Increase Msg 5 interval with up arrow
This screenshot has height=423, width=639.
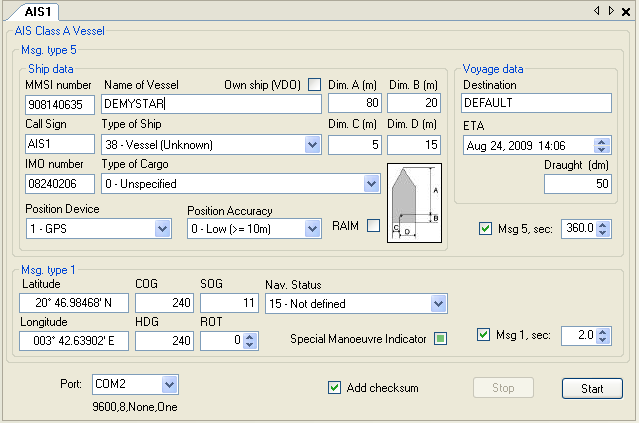coord(603,225)
